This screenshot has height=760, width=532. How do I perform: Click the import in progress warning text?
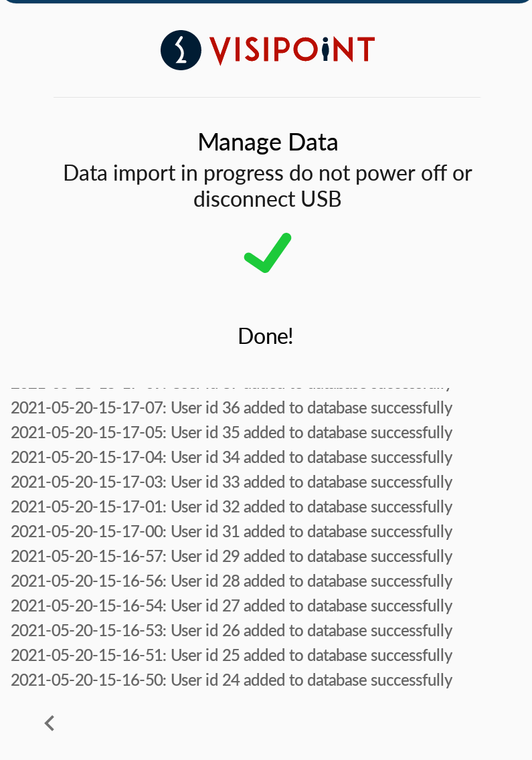click(x=268, y=185)
